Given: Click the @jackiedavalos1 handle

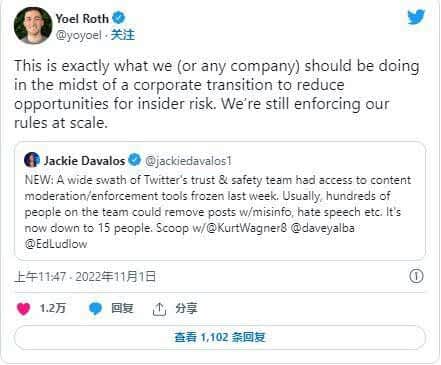Looking at the screenshot, I should coord(188,161).
